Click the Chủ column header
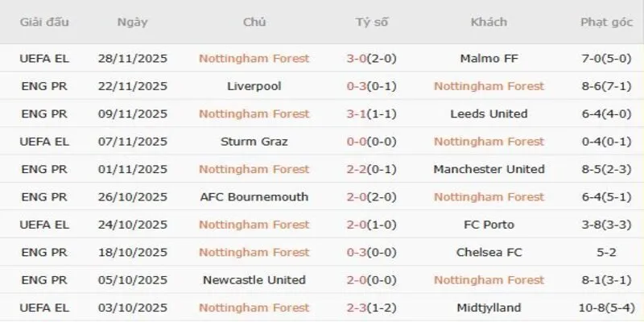 pos(254,22)
